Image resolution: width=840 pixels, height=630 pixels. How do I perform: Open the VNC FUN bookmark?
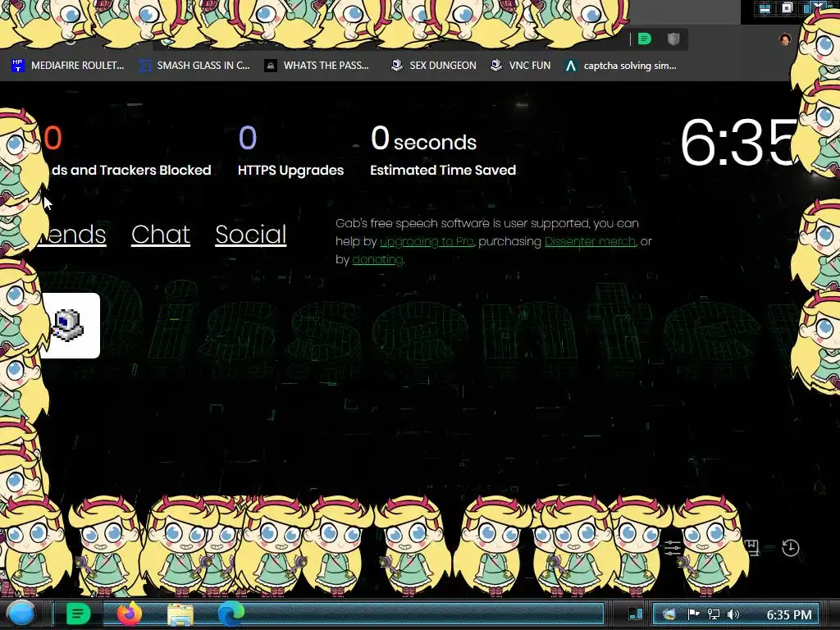tap(521, 66)
